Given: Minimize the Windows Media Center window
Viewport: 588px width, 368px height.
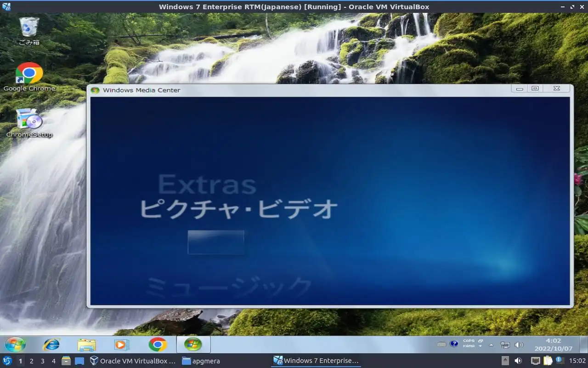Looking at the screenshot, I should [x=520, y=89].
